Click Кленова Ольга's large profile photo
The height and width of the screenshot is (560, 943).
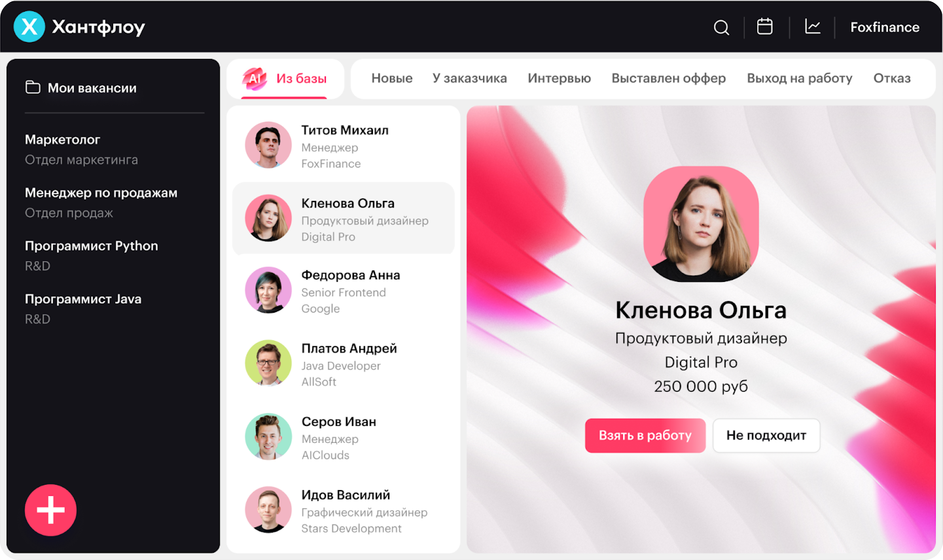(701, 224)
